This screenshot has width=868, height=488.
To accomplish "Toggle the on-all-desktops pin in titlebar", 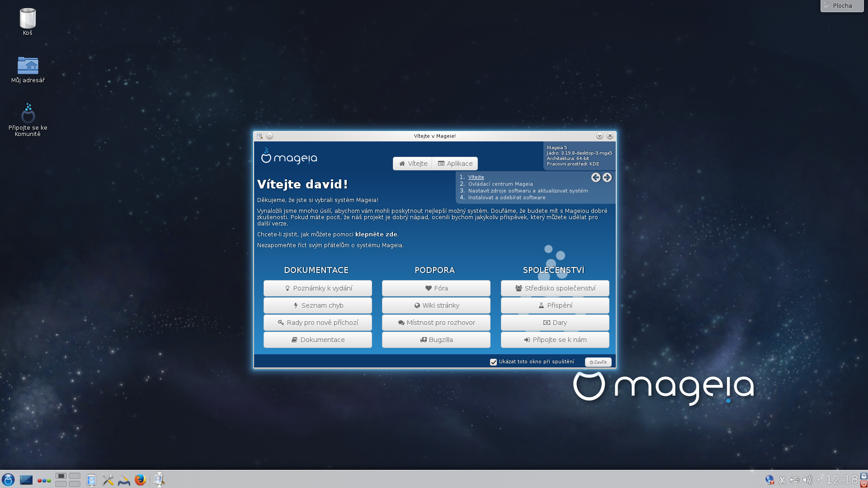I will click(x=269, y=136).
